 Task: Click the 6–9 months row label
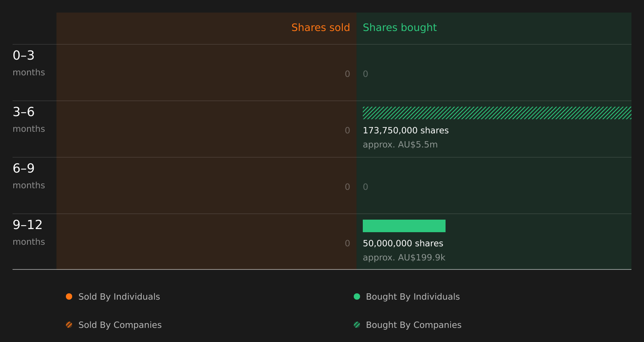[29, 176]
